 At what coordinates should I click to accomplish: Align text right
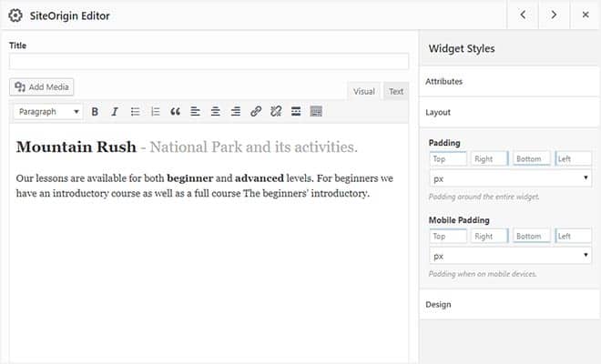[236, 112]
